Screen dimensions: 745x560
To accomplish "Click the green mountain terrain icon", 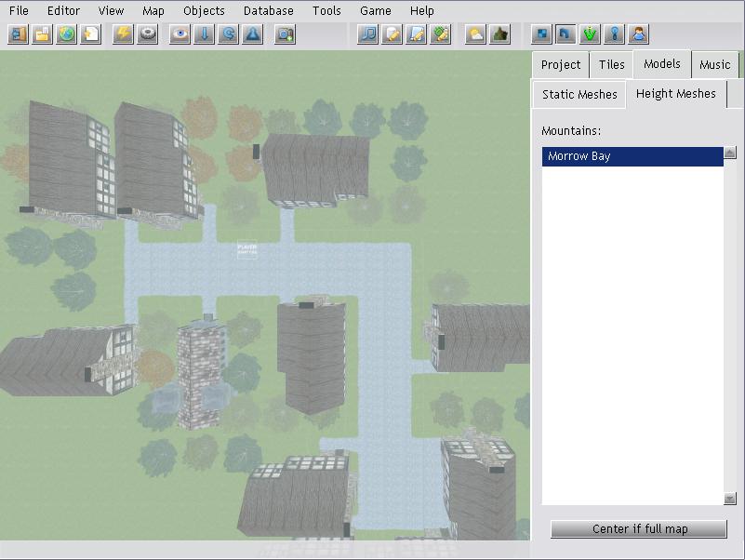I will coord(499,34).
